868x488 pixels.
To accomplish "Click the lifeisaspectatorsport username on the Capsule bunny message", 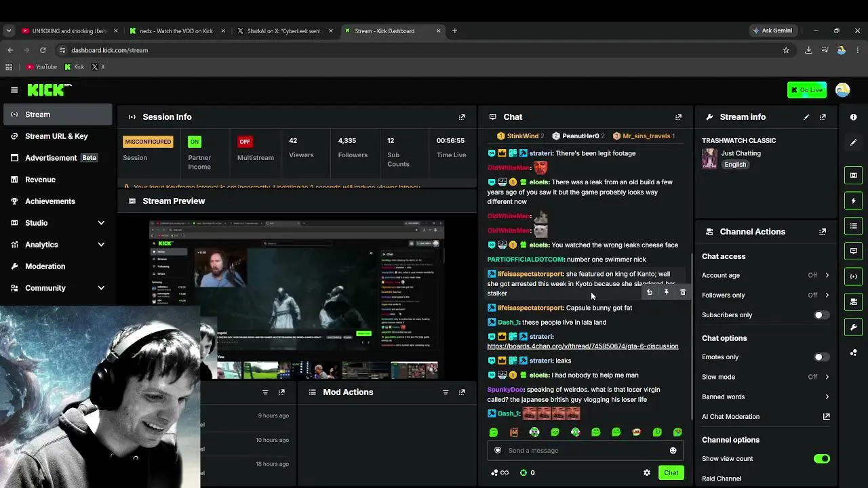I will pyautogui.click(x=530, y=308).
